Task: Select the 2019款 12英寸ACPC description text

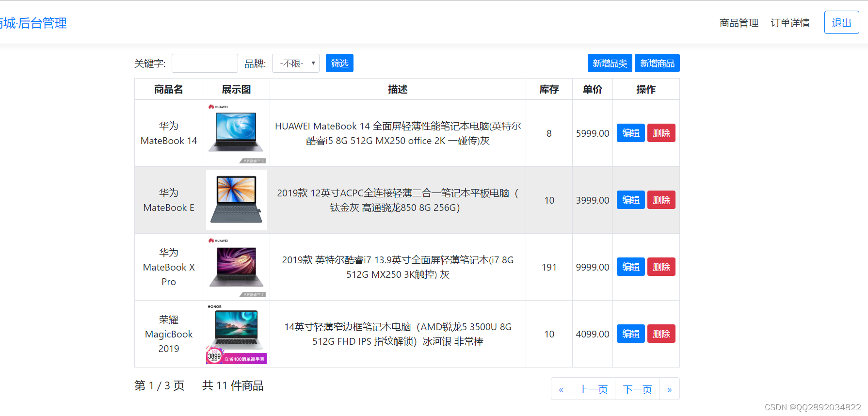Action: [x=398, y=200]
